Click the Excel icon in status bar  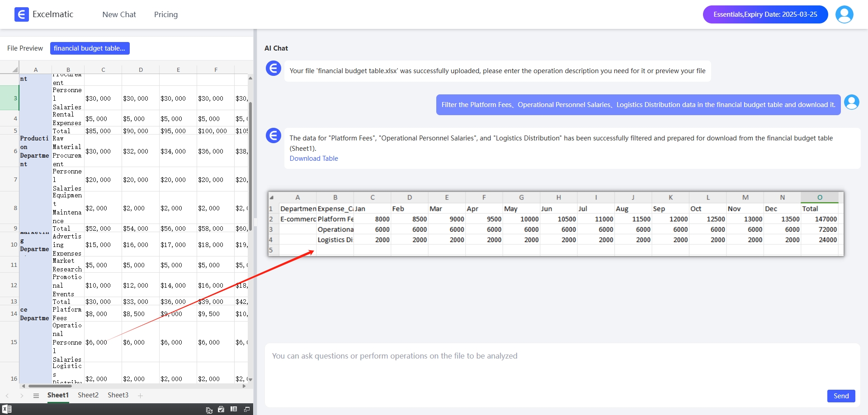tap(7, 409)
